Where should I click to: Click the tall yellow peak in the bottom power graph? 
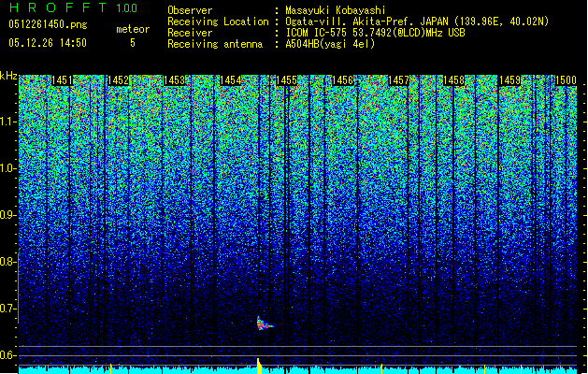point(259,366)
